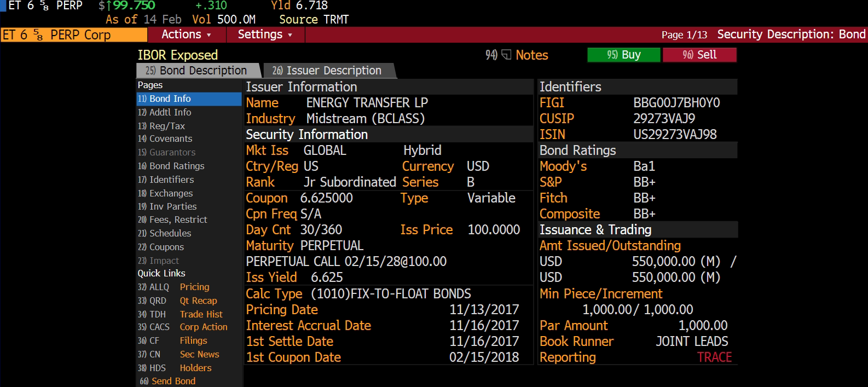868x387 pixels.
Task: Click the Day Cnt field label
Action: tap(268, 230)
